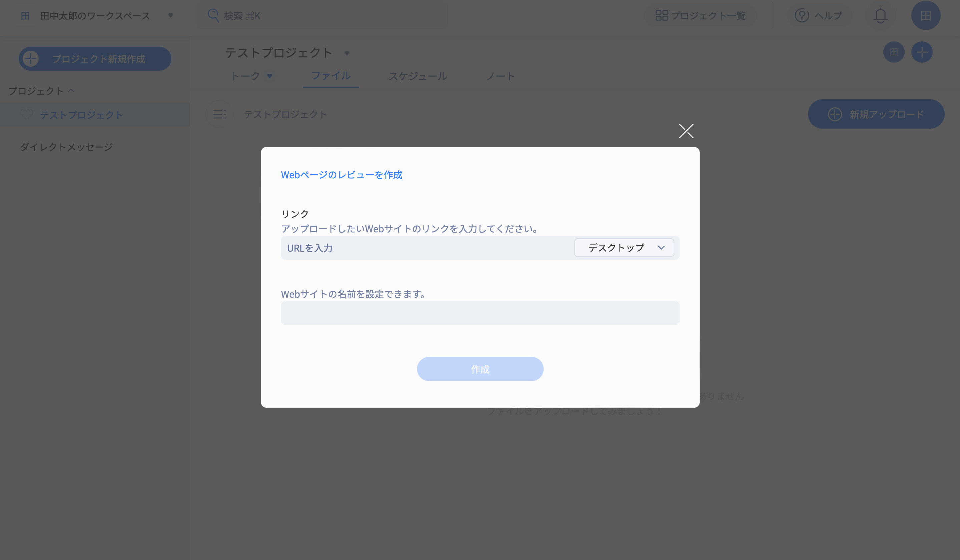Click the search magnifier icon
Screen dimensions: 960x560
coord(213,16)
